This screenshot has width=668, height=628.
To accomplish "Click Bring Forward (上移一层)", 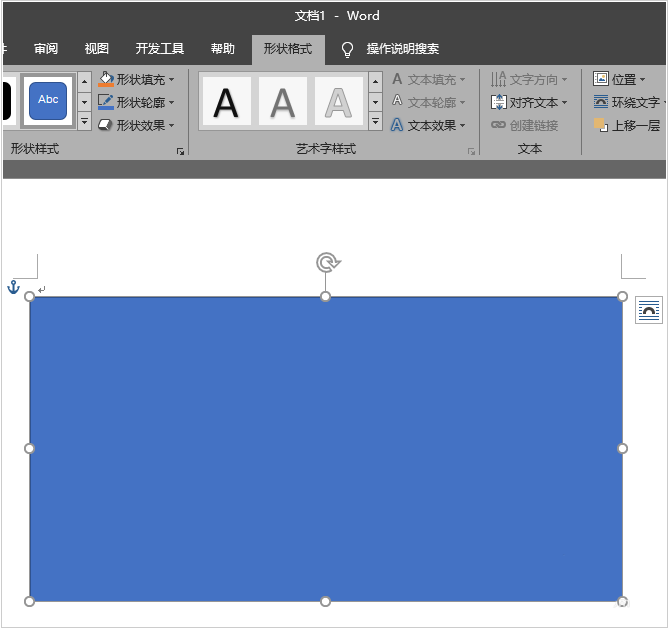I will pyautogui.click(x=627, y=126).
